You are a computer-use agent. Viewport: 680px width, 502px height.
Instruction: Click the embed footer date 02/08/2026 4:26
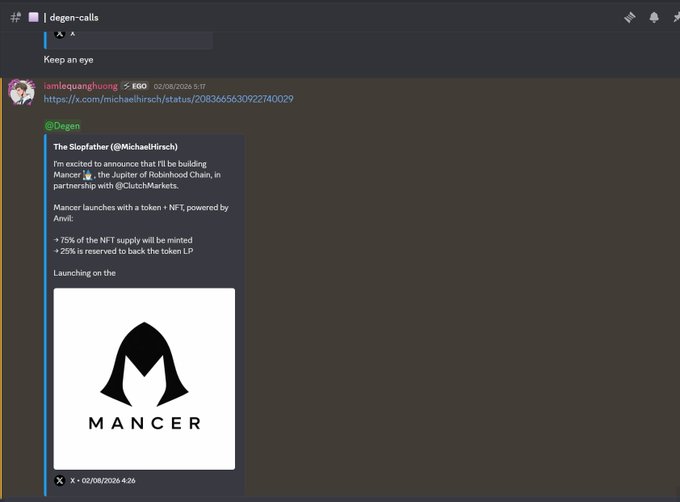pos(108,480)
